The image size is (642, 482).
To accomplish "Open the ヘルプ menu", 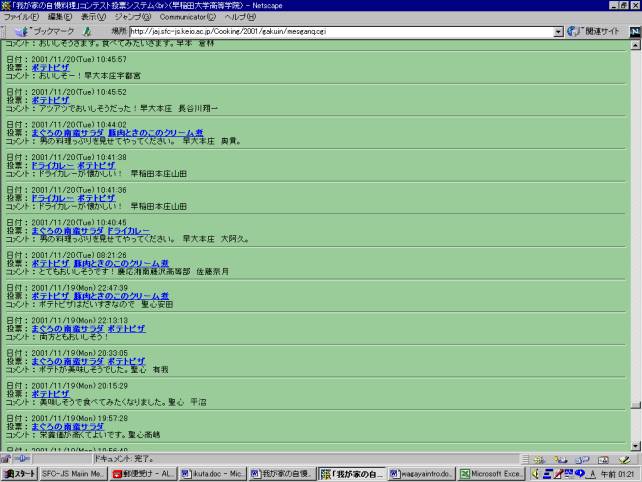I will (240, 17).
